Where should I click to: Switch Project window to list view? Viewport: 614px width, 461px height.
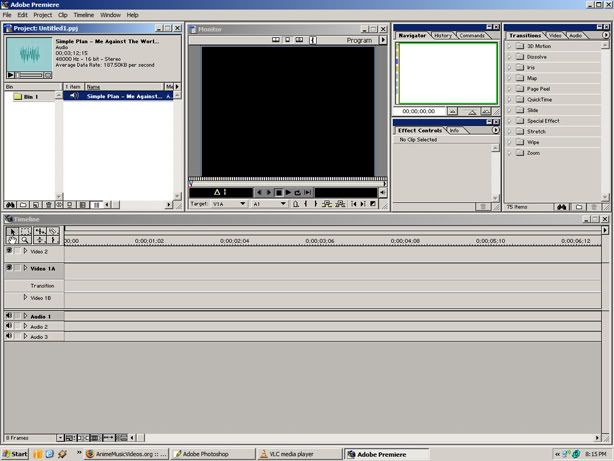[x=96, y=205]
